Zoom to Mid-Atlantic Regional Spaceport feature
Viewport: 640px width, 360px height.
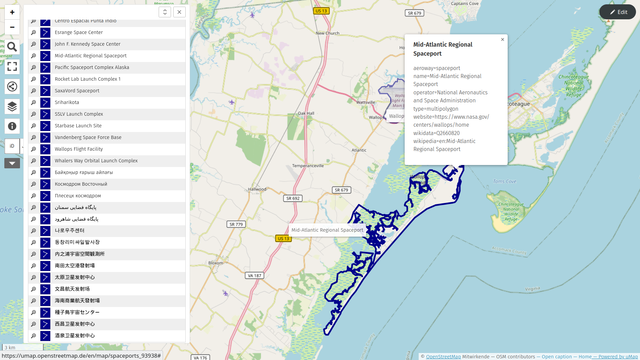pos(33,56)
